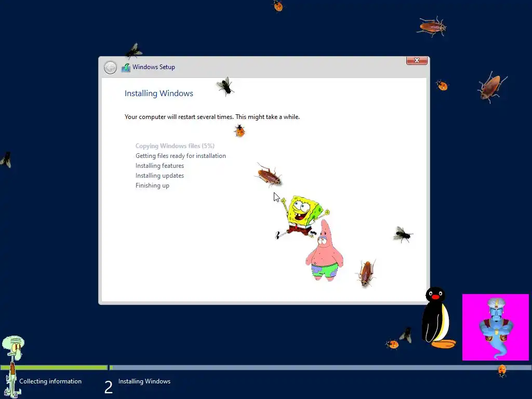Click the 'Installing features' step
532x399 pixels.
[x=159, y=166]
